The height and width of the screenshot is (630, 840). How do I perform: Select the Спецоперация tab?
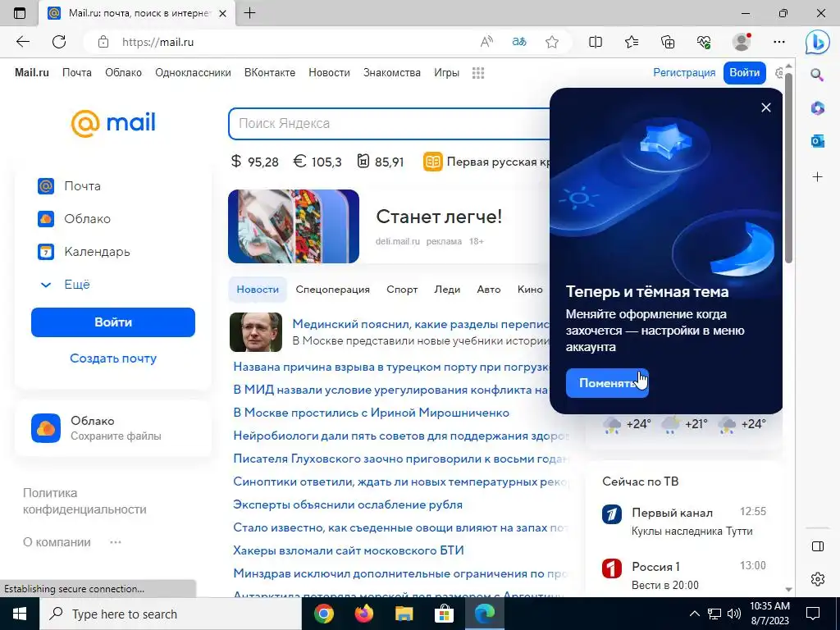click(x=333, y=290)
